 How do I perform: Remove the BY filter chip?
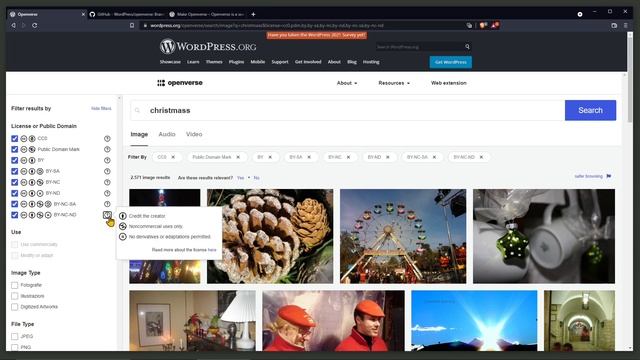270,157
